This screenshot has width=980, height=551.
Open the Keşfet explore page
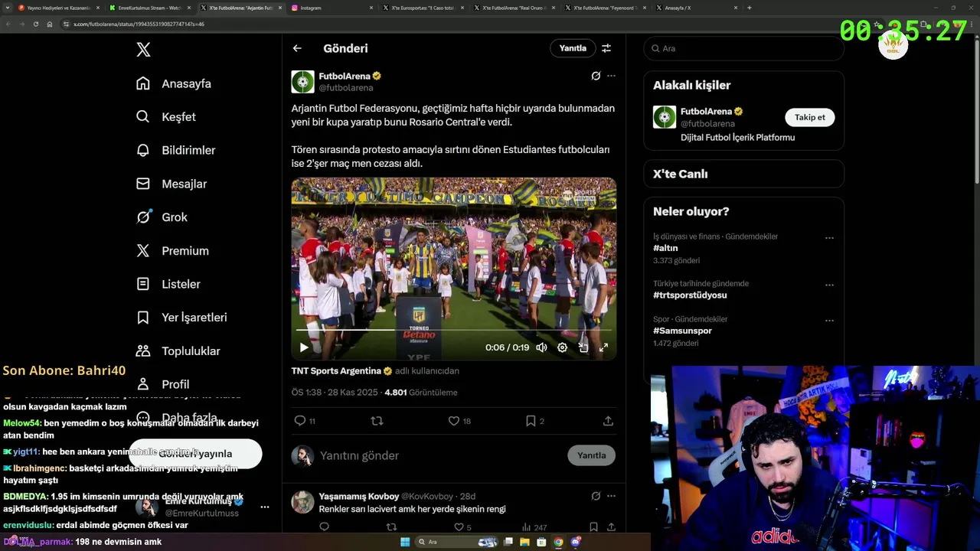point(166,117)
